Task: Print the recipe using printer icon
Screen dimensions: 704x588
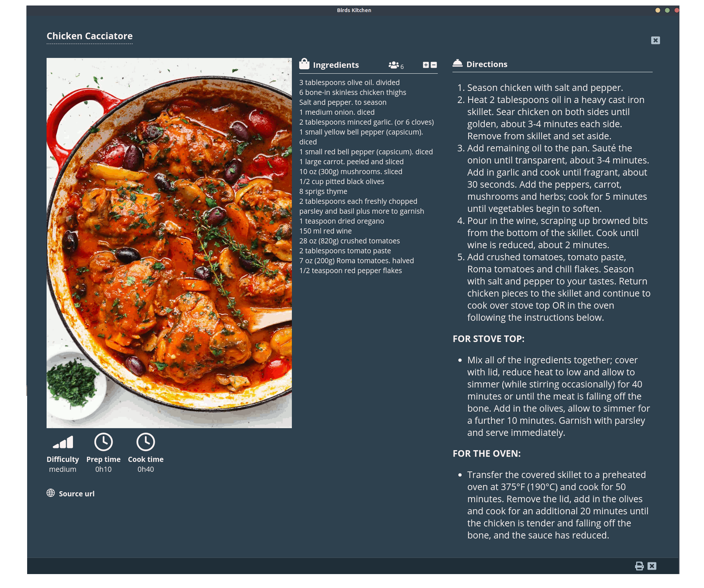Action: (639, 566)
